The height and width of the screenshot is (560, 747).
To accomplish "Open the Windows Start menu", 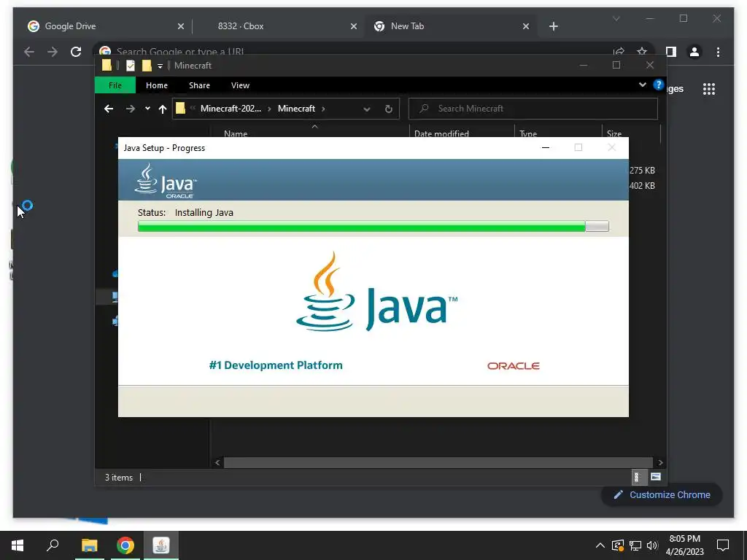I will 18,545.
